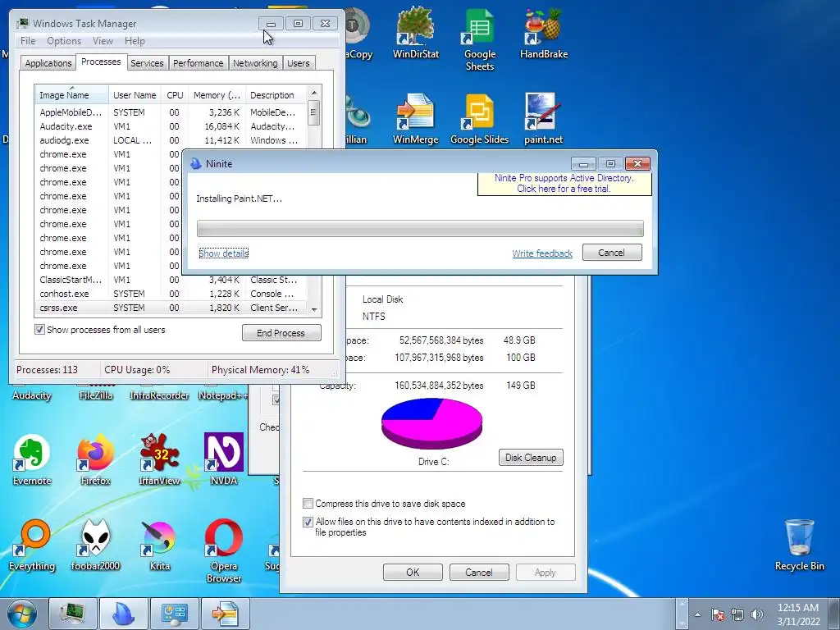
Task: Open the Recycle Bin
Action: [x=799, y=546]
